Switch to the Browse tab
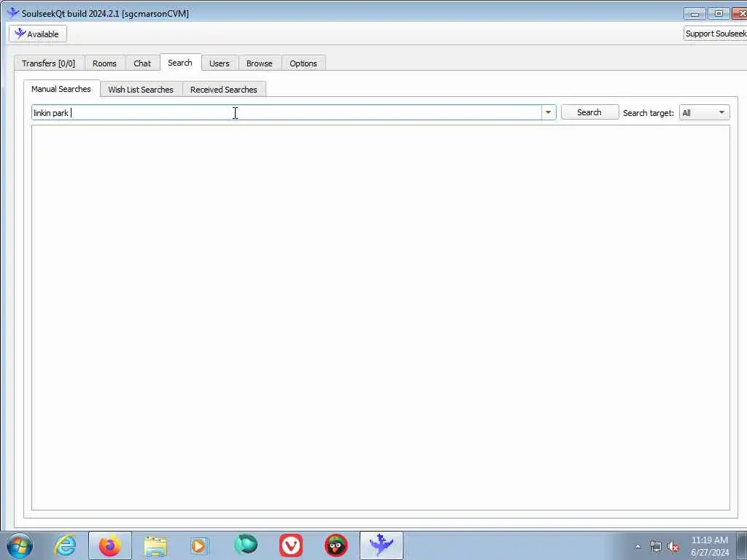The height and width of the screenshot is (560, 747). click(260, 63)
